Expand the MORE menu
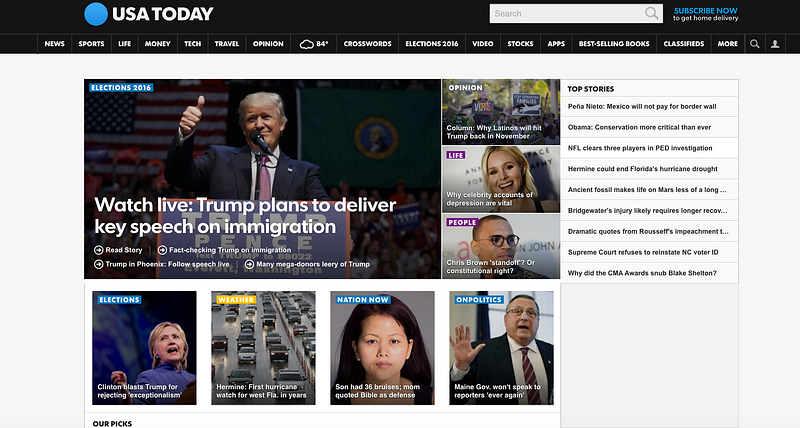 point(728,44)
